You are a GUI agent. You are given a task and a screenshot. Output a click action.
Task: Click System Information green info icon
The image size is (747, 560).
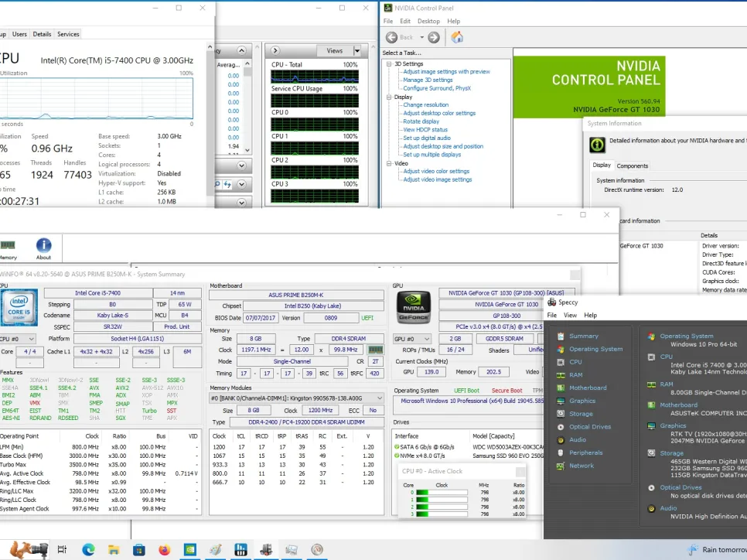point(597,145)
